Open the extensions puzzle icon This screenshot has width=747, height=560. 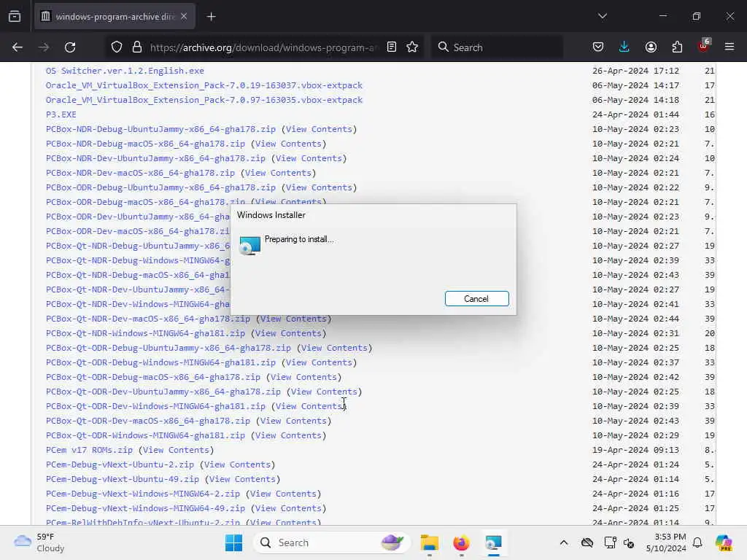(x=677, y=47)
